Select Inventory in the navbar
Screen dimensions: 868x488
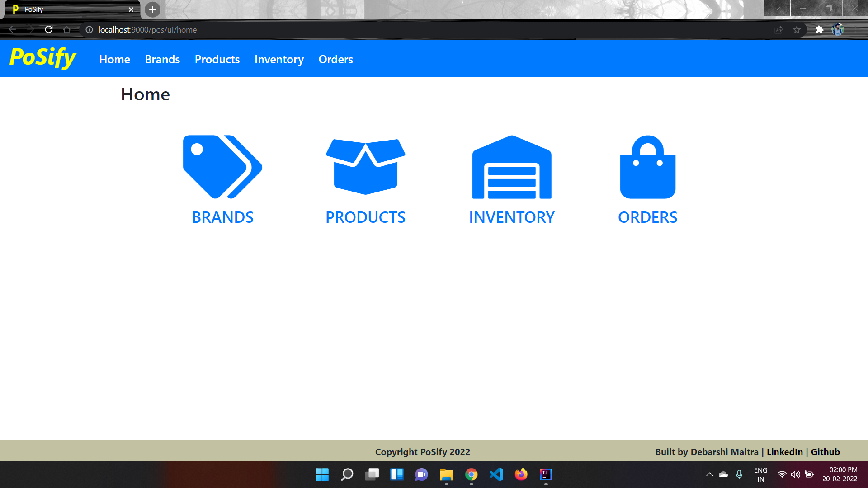tap(279, 59)
